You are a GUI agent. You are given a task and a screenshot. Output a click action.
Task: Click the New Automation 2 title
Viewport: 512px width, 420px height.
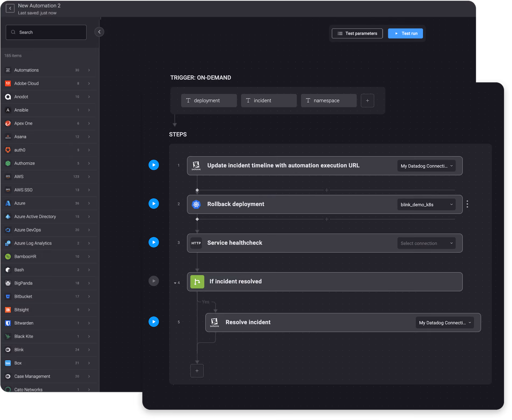point(39,6)
